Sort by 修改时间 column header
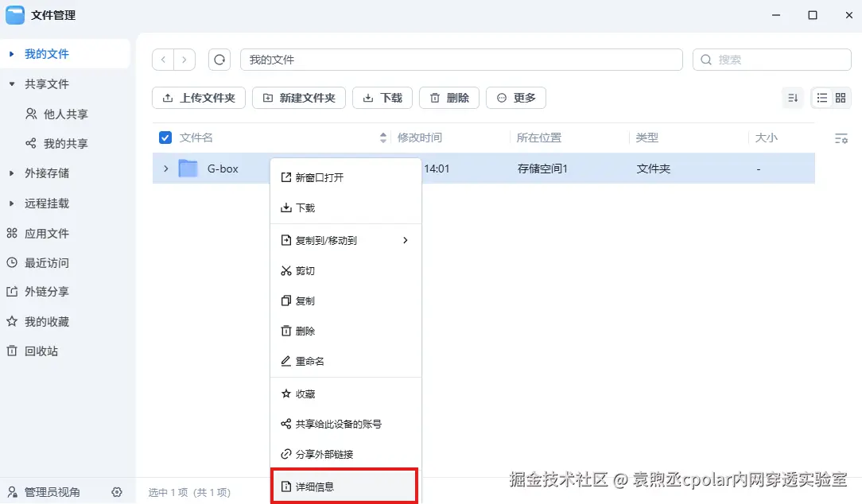This screenshot has width=862, height=504. (x=419, y=138)
